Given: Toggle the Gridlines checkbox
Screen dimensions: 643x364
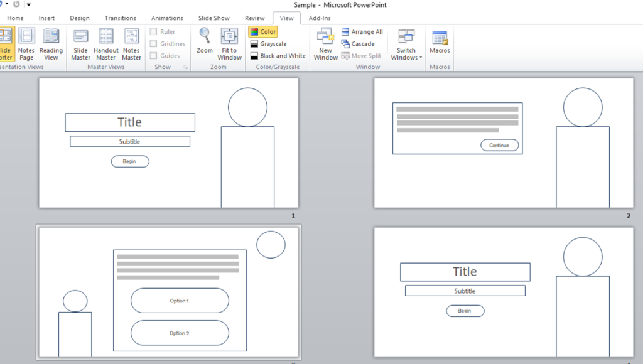Looking at the screenshot, I should point(154,44).
